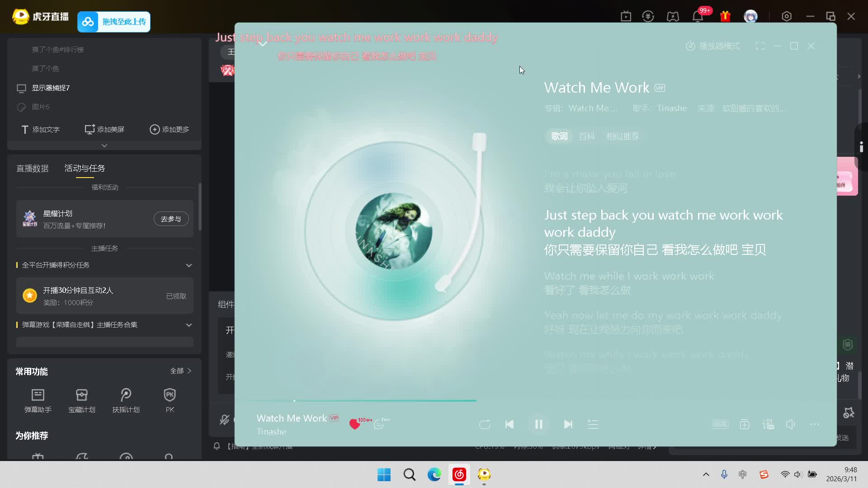Collapse the player with top-left chevron
The height and width of the screenshot is (488, 868).
coord(262,43)
